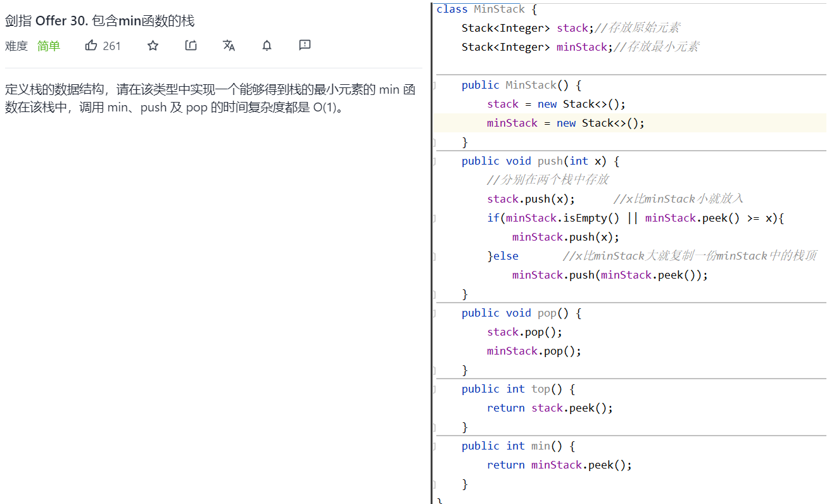Click the line 'return minStack.peek();'

(560, 465)
